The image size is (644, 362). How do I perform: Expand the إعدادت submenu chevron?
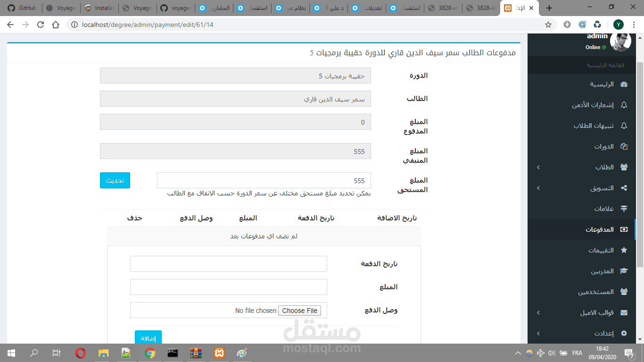[x=538, y=334]
